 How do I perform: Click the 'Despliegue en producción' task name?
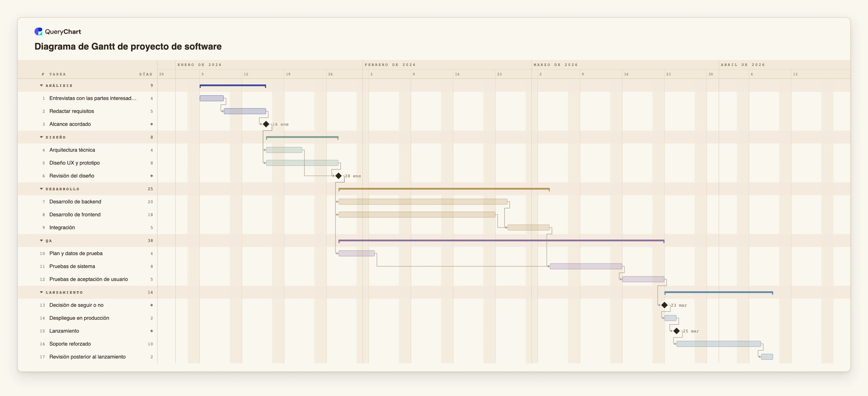[79, 318]
